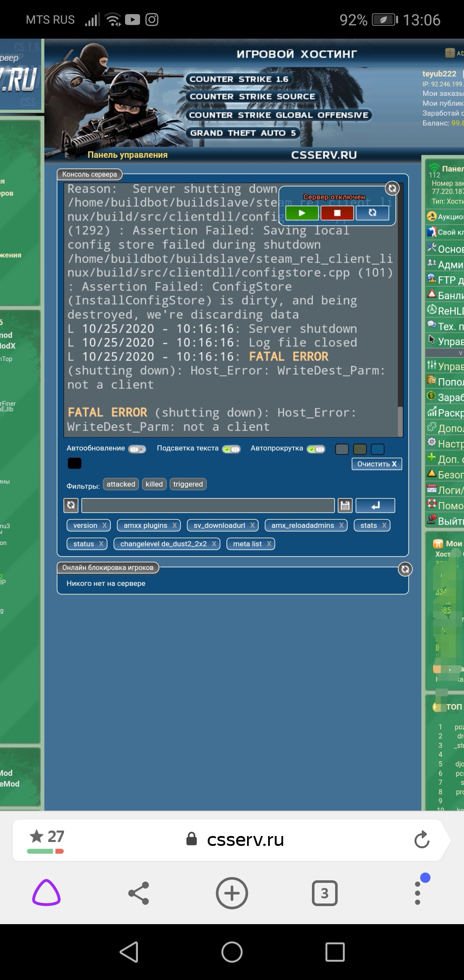This screenshot has width=464, height=980.
Task: Open Grand Theft Auto 5 link
Action: point(243,133)
